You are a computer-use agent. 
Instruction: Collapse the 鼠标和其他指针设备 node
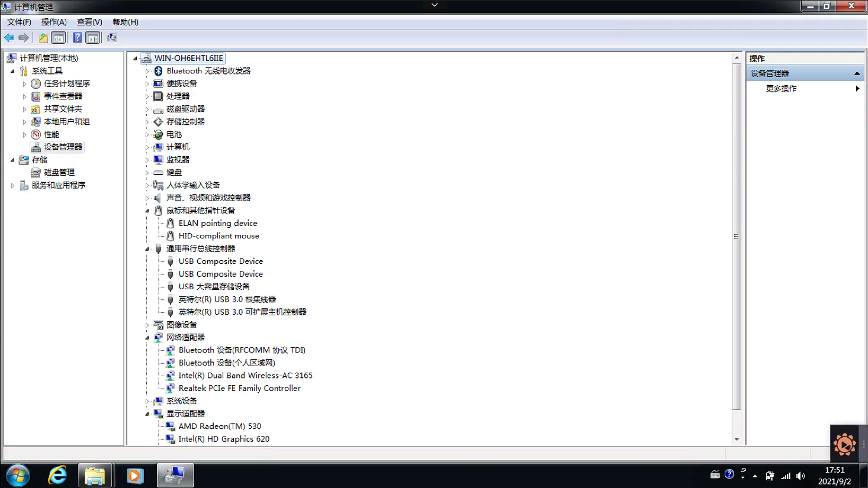147,211
